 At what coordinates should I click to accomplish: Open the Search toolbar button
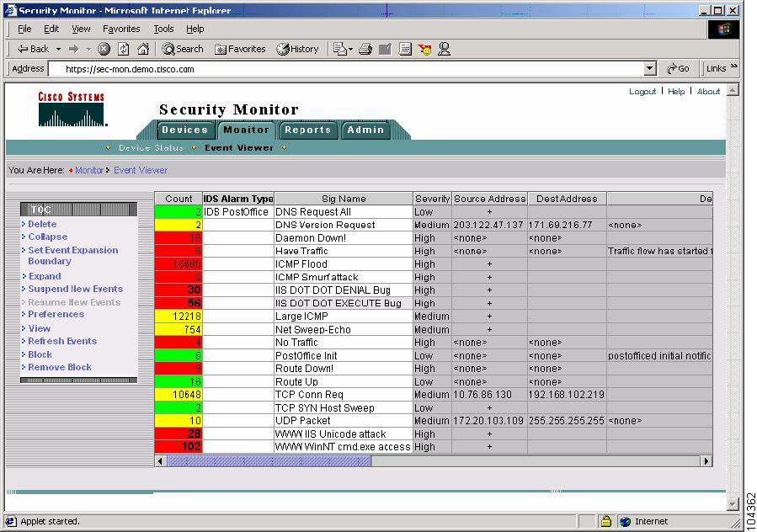tap(183, 49)
